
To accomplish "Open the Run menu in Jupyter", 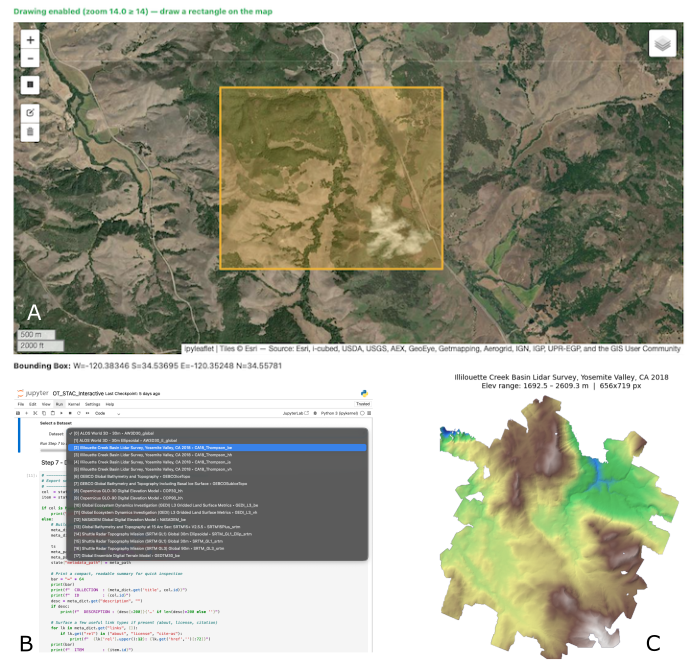I will click(x=59, y=404).
